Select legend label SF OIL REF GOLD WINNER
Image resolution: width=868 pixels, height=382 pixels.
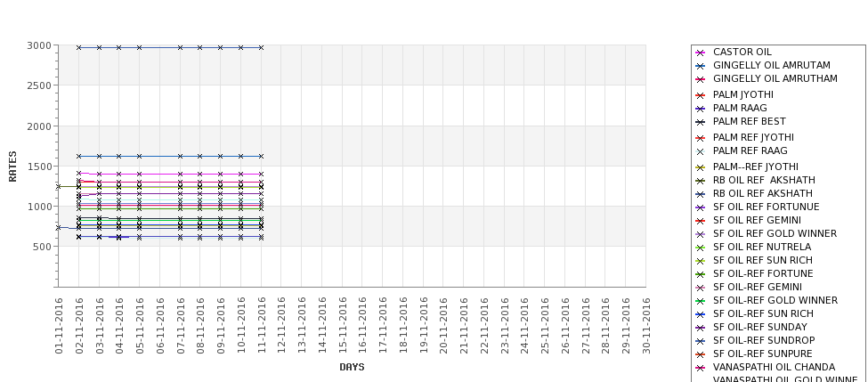[775, 233]
